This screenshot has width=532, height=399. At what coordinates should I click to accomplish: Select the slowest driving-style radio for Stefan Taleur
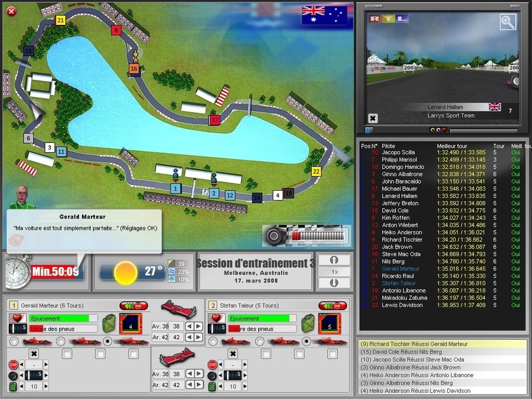click(213, 341)
